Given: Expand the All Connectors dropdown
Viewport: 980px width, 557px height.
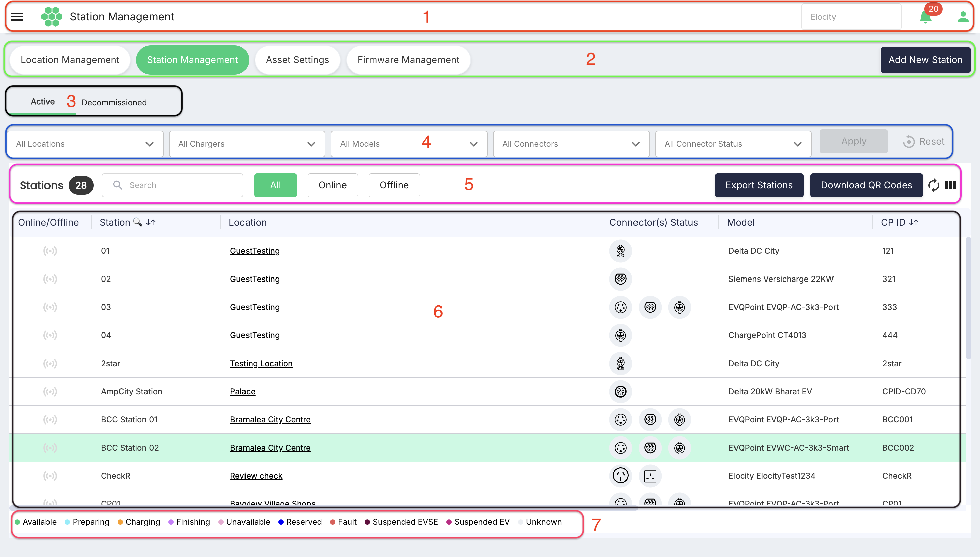Looking at the screenshot, I should (571, 144).
